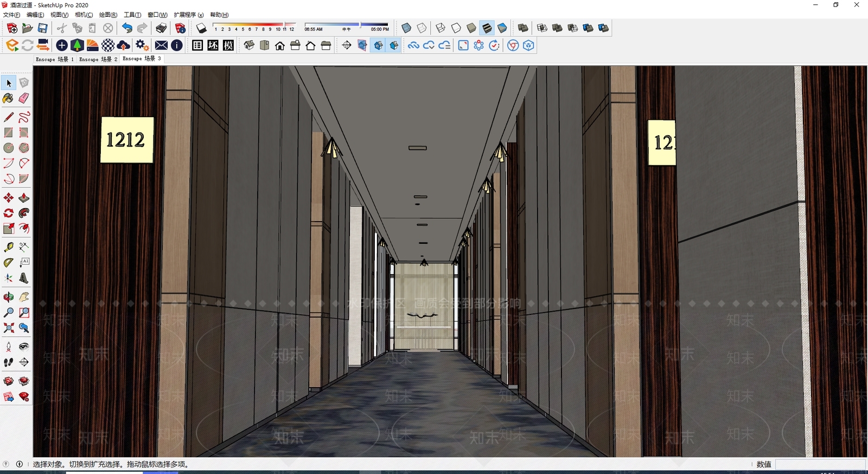
Task: Open the 编辑(E) menu
Action: click(x=35, y=15)
